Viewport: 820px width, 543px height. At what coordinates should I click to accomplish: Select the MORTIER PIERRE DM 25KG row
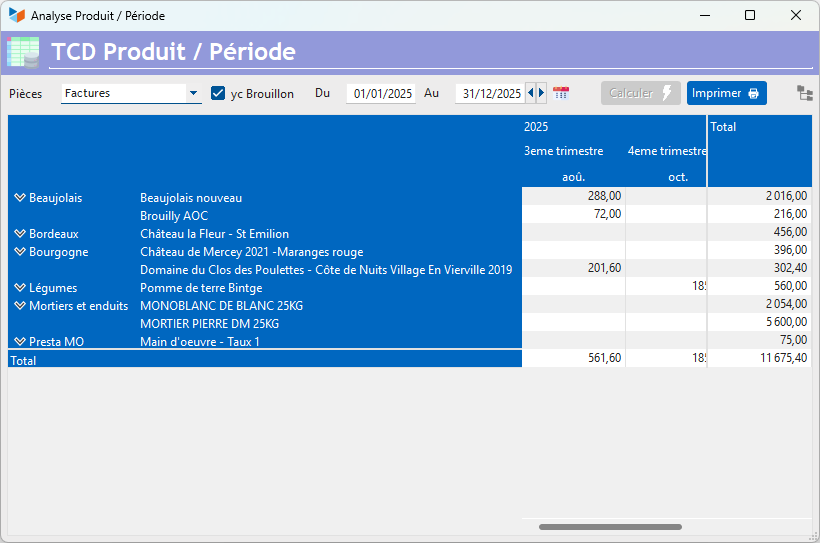[x=209, y=324]
